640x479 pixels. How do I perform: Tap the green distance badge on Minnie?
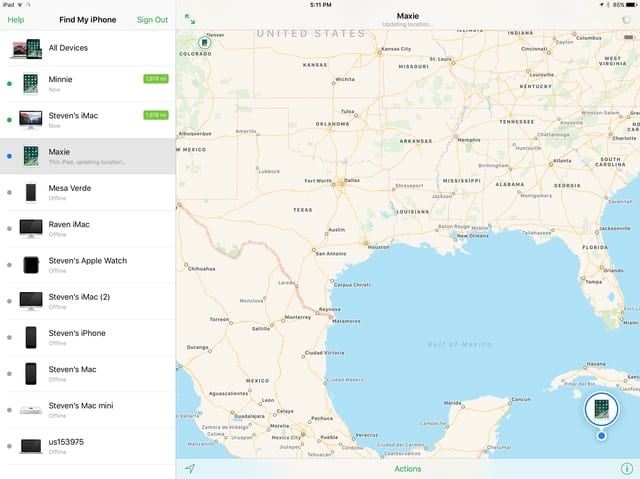tap(155, 78)
